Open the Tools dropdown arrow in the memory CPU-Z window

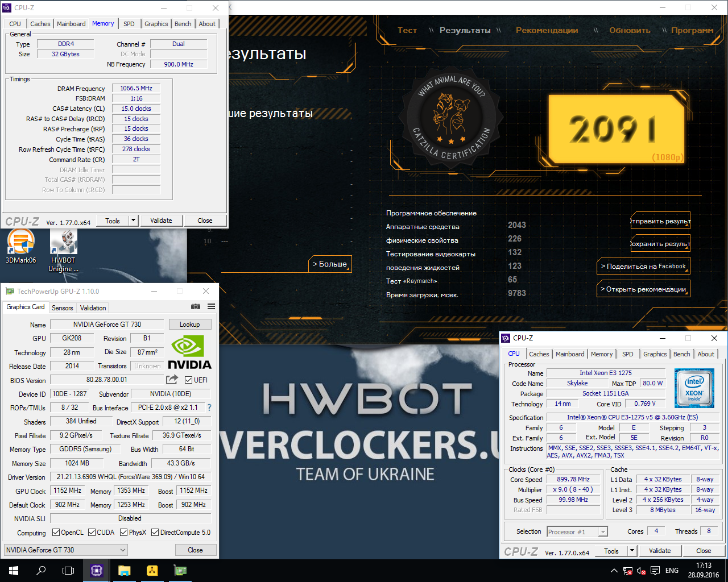[133, 221]
